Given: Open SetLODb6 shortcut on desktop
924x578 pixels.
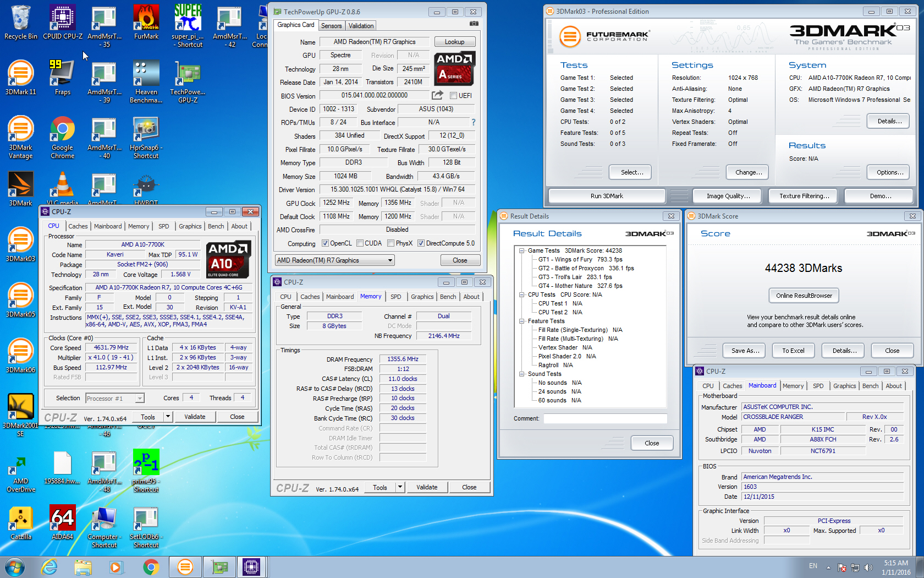Looking at the screenshot, I should tap(146, 527).
